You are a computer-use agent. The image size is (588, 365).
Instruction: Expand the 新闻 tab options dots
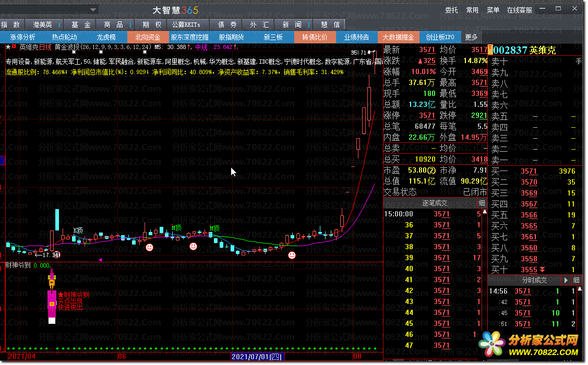(x=309, y=25)
